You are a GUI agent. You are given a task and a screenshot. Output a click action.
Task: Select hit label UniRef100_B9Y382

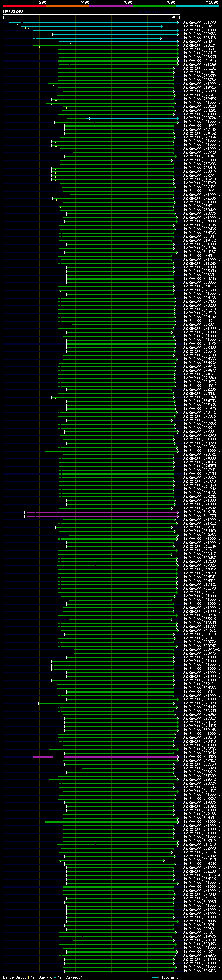tap(199, 856)
